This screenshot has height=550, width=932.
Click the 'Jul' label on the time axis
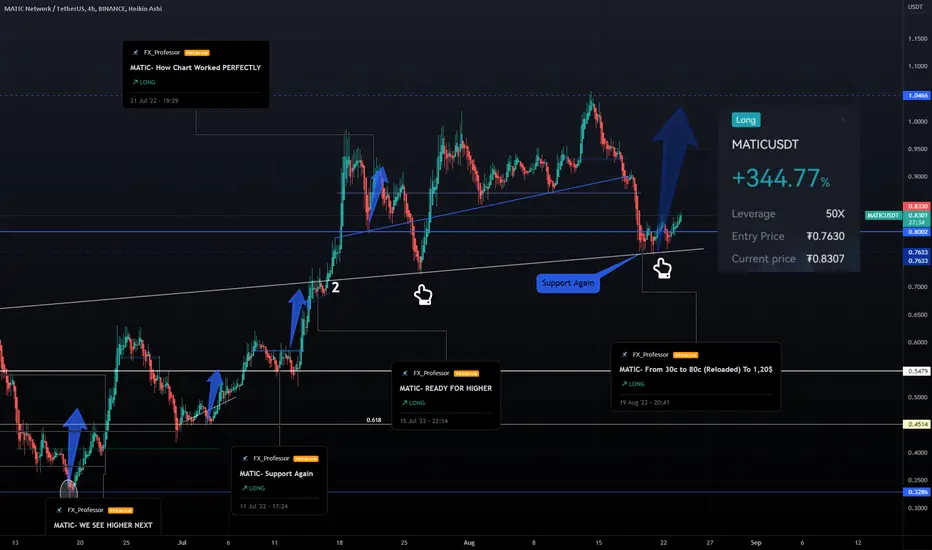click(x=182, y=543)
